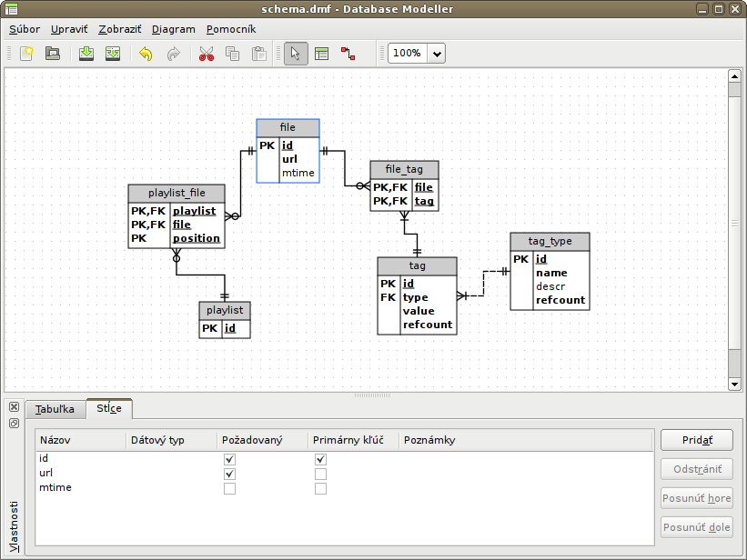The width and height of the screenshot is (747, 560).
Task: Select the 'playlist_file' table header
Action: click(x=177, y=194)
